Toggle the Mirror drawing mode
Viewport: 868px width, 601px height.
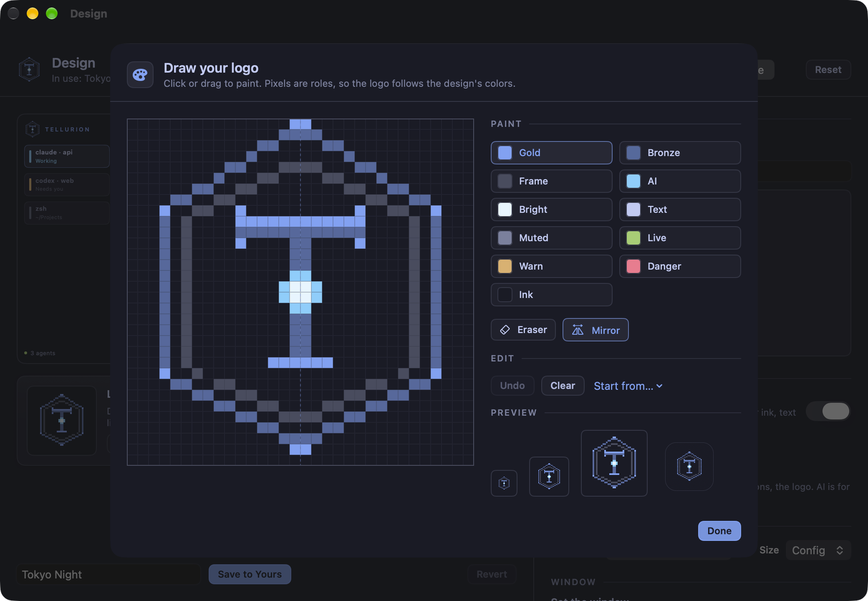pos(596,330)
